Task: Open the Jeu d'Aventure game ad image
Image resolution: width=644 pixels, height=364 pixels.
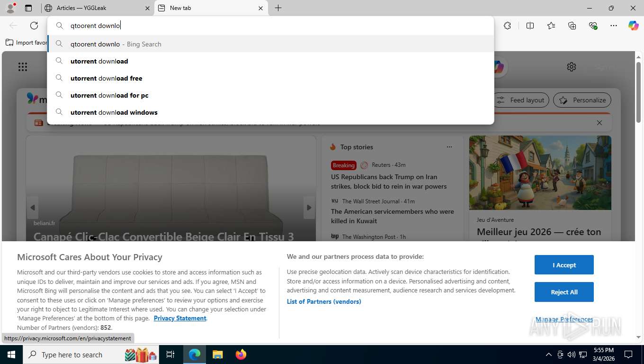Action: point(540,173)
